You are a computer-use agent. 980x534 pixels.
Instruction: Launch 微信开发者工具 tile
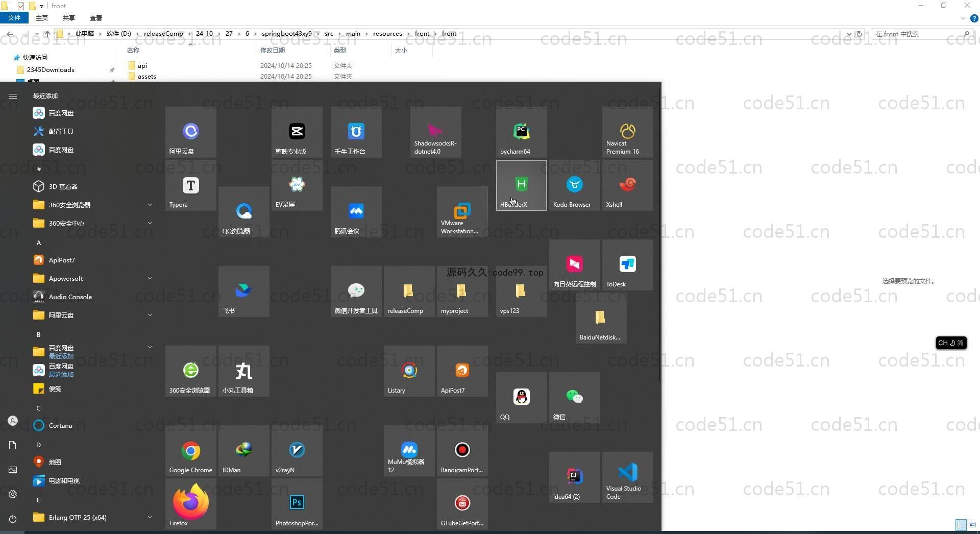[356, 292]
